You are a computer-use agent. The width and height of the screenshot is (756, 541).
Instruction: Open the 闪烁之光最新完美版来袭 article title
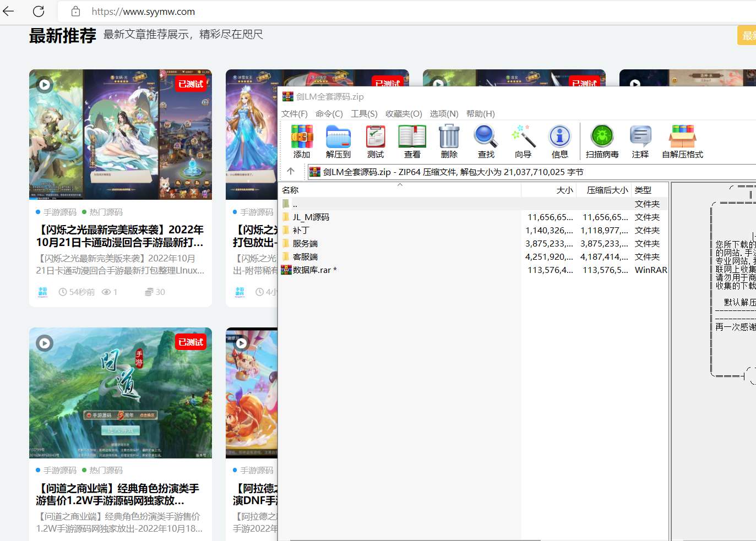pos(120,236)
